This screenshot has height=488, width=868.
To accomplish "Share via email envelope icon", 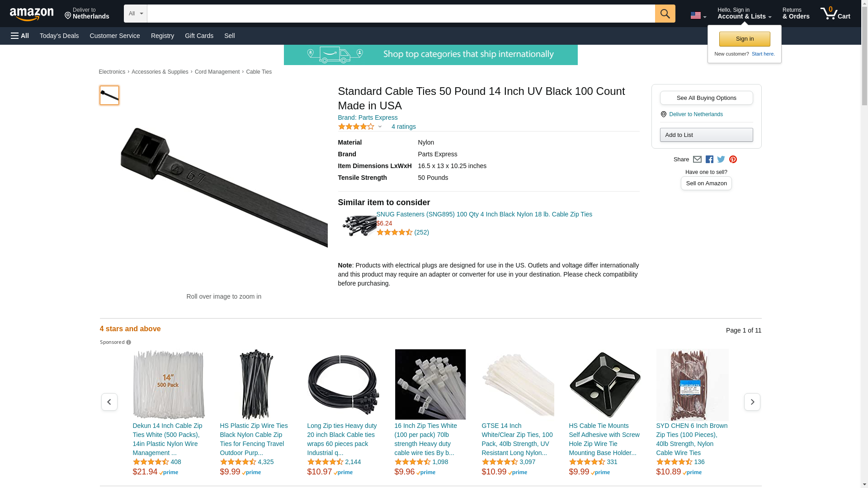I will pyautogui.click(x=697, y=159).
